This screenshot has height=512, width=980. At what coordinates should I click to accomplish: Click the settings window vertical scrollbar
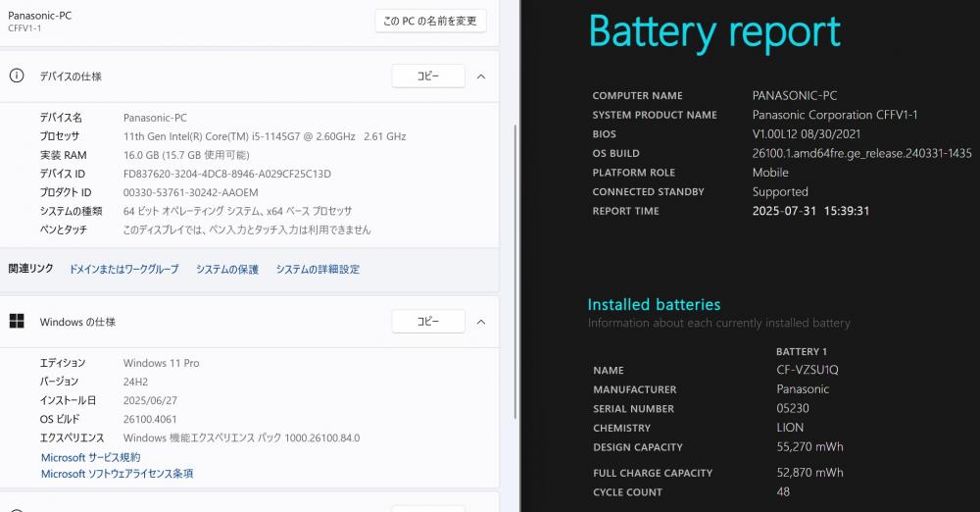[x=515, y=273]
